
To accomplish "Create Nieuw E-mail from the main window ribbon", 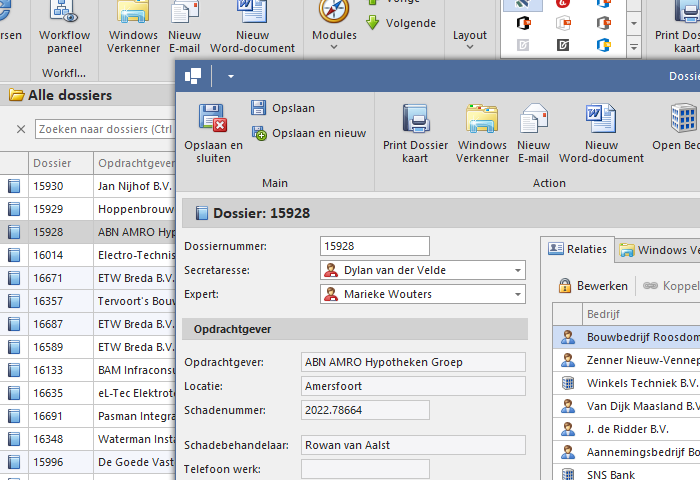I will point(184,28).
